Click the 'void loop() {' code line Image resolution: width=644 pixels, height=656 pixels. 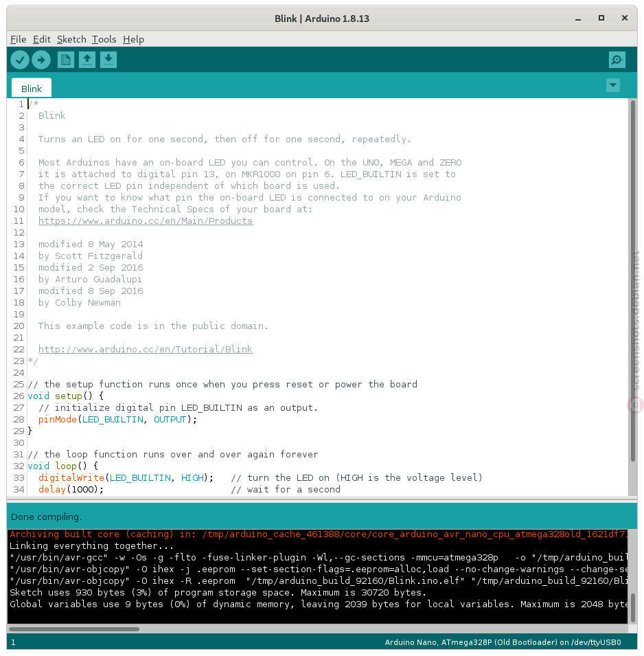click(x=62, y=466)
